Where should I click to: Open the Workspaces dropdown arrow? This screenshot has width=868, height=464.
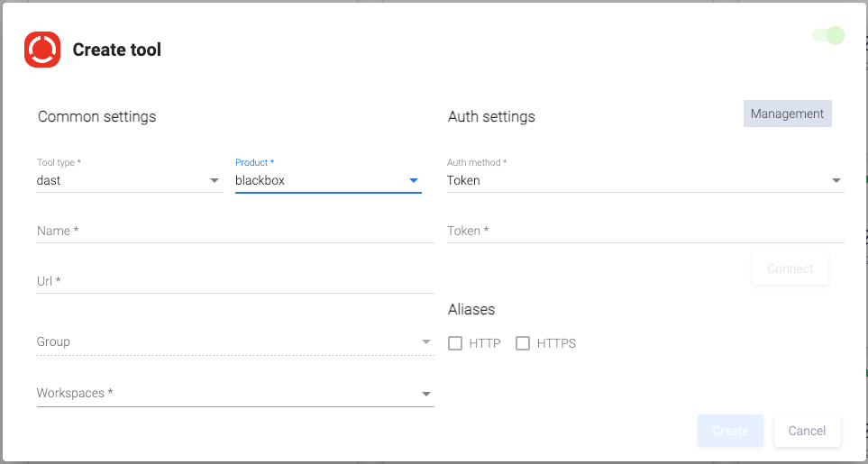pyautogui.click(x=426, y=394)
